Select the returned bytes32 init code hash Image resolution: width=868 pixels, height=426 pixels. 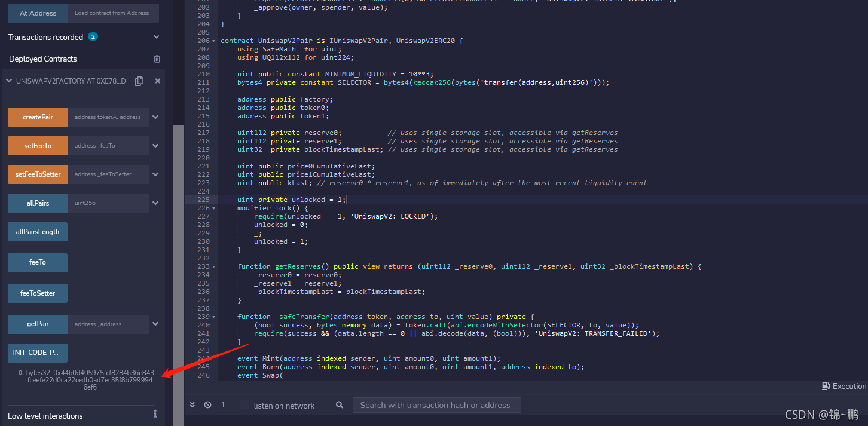[x=90, y=379]
